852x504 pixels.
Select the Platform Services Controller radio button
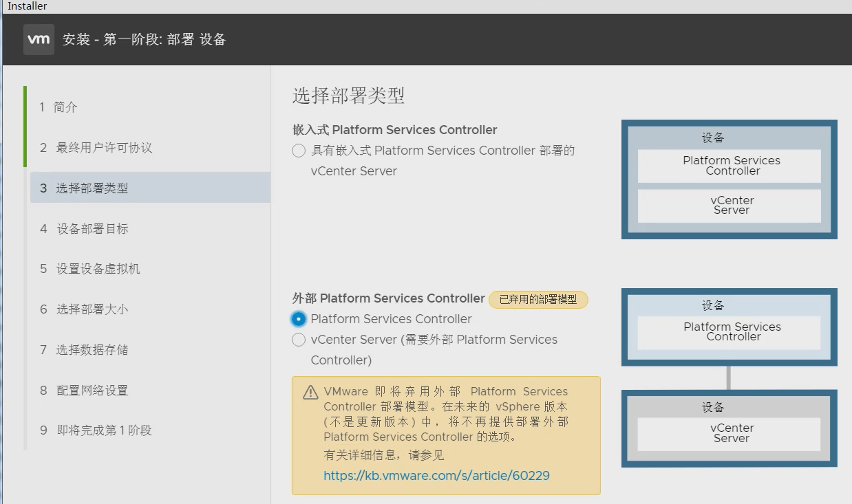[299, 319]
